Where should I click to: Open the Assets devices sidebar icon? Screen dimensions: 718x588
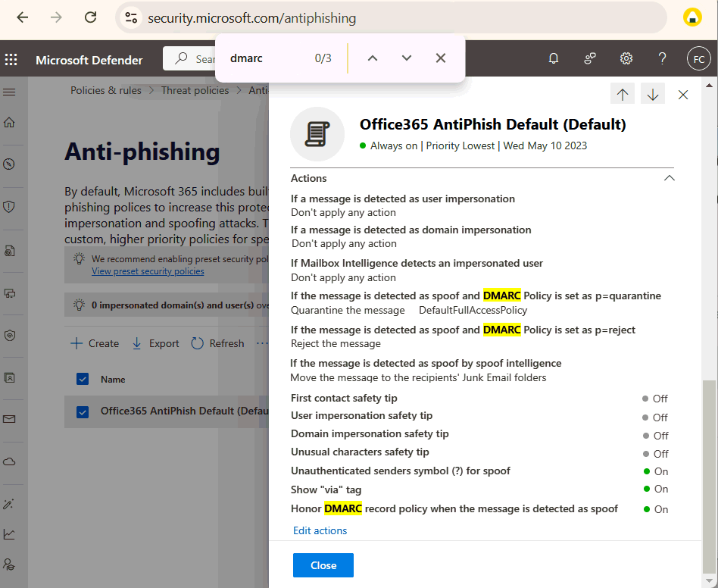[x=9, y=293]
